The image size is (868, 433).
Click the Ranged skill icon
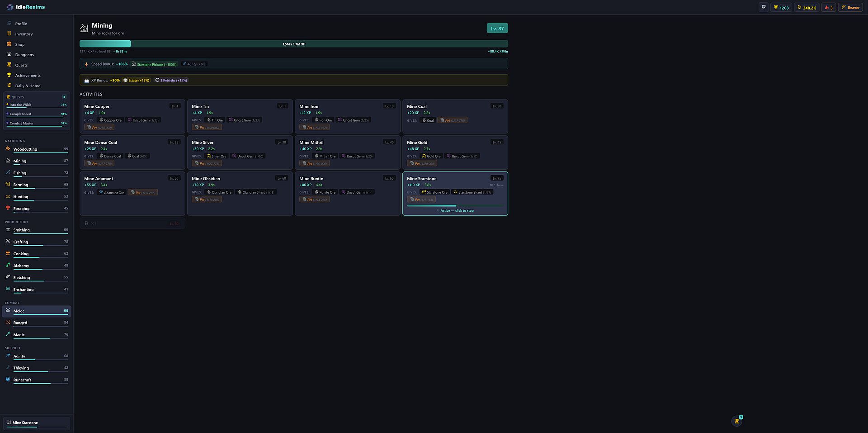(x=8, y=323)
